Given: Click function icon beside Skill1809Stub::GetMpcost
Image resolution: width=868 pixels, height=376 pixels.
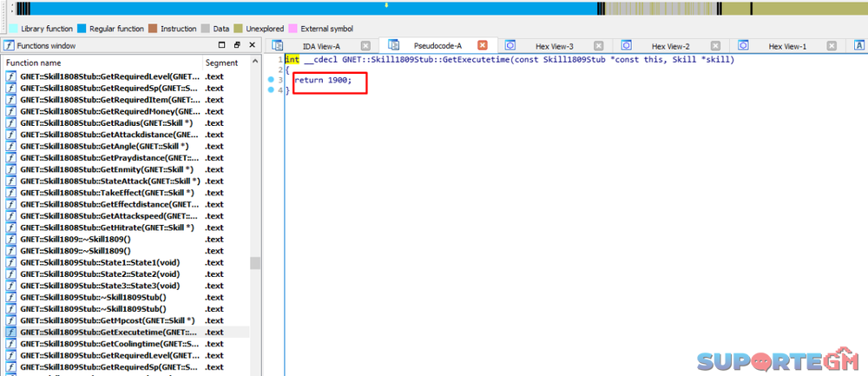Looking at the screenshot, I should click(12, 320).
